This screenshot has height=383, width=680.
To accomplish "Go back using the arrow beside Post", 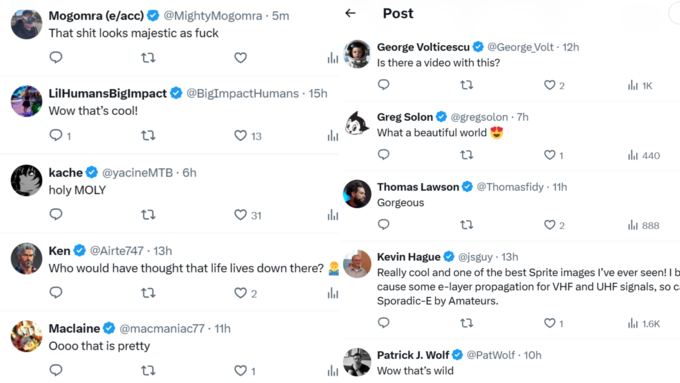I will pyautogui.click(x=350, y=13).
